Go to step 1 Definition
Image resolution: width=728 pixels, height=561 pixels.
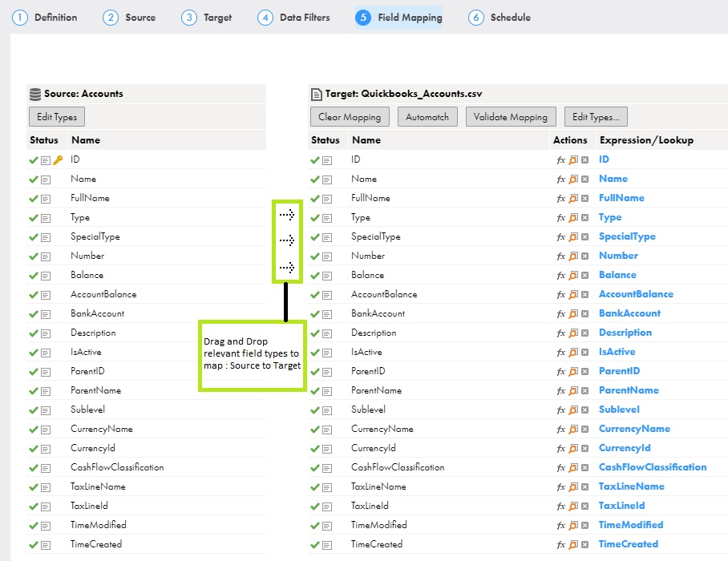tap(45, 18)
